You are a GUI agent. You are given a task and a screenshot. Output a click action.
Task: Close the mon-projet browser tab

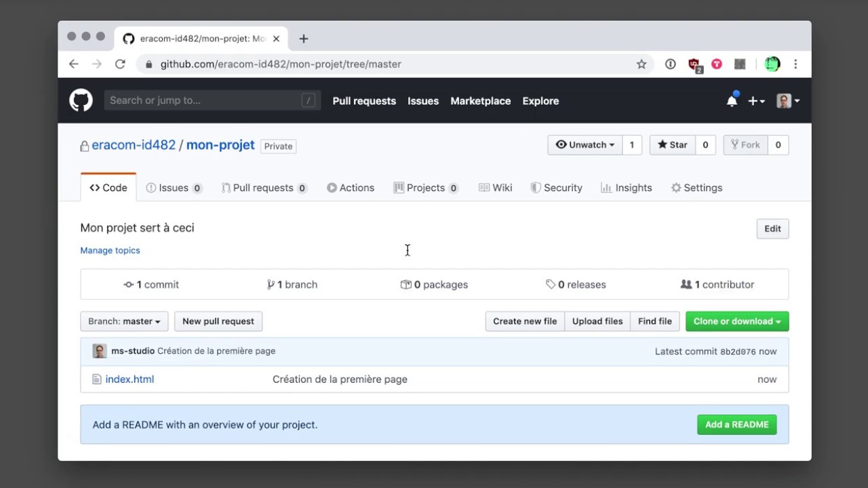[276, 39]
